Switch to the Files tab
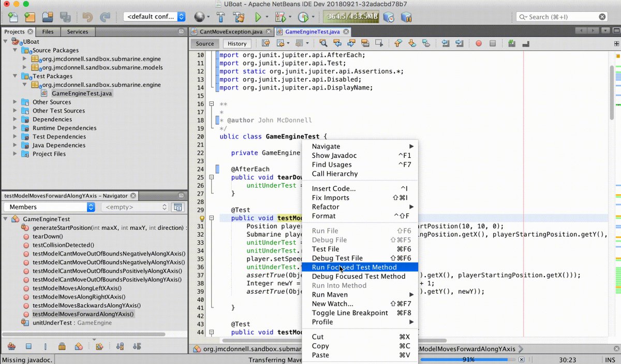The image size is (621, 364). 48,32
